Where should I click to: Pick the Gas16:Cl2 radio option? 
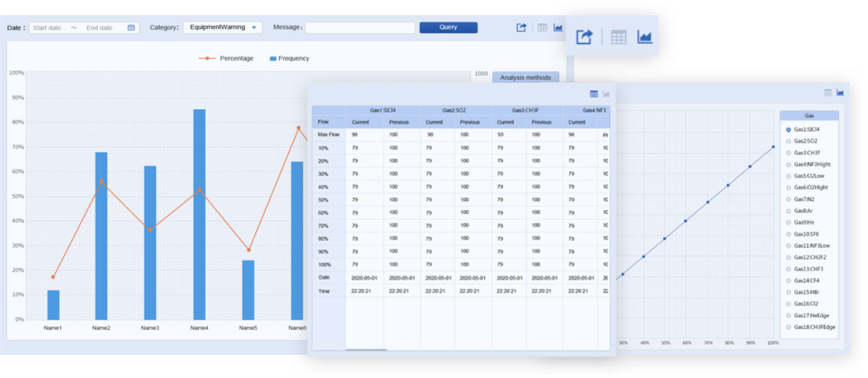point(788,303)
